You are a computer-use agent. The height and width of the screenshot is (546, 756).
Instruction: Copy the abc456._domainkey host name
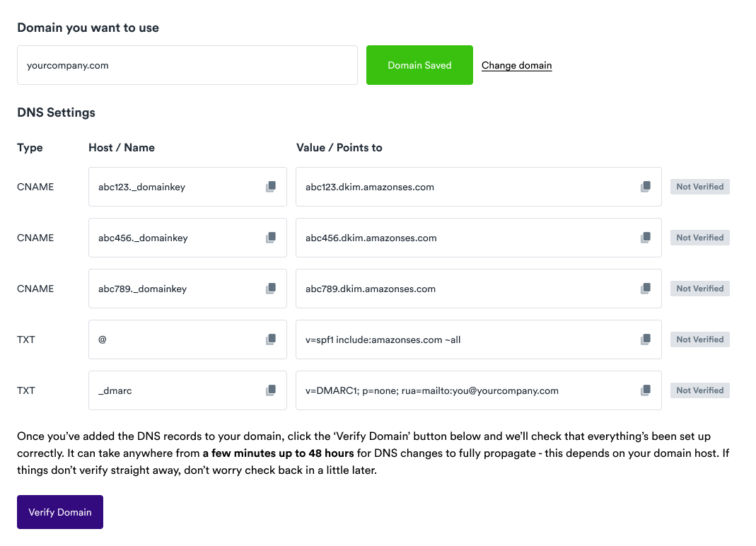point(270,238)
